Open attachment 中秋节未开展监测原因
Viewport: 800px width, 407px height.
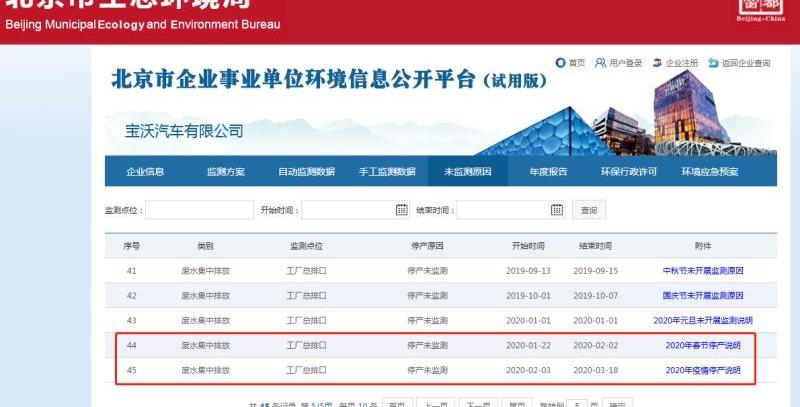tap(703, 271)
